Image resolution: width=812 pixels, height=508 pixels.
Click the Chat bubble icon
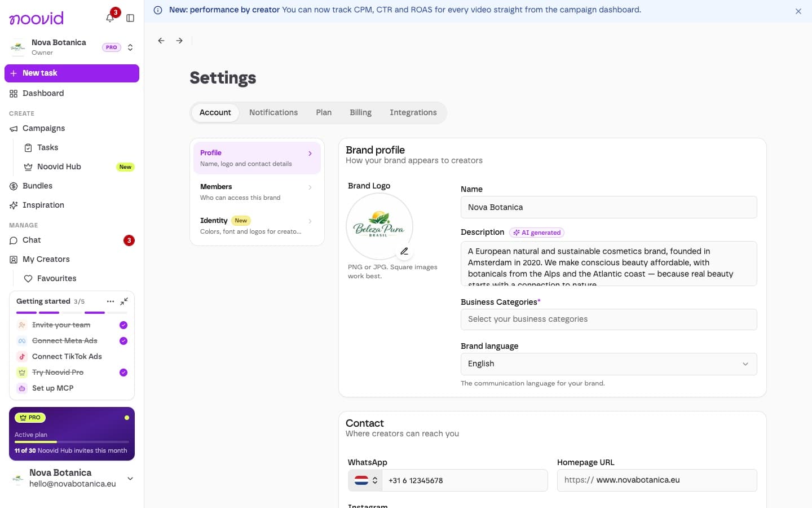[14, 240]
